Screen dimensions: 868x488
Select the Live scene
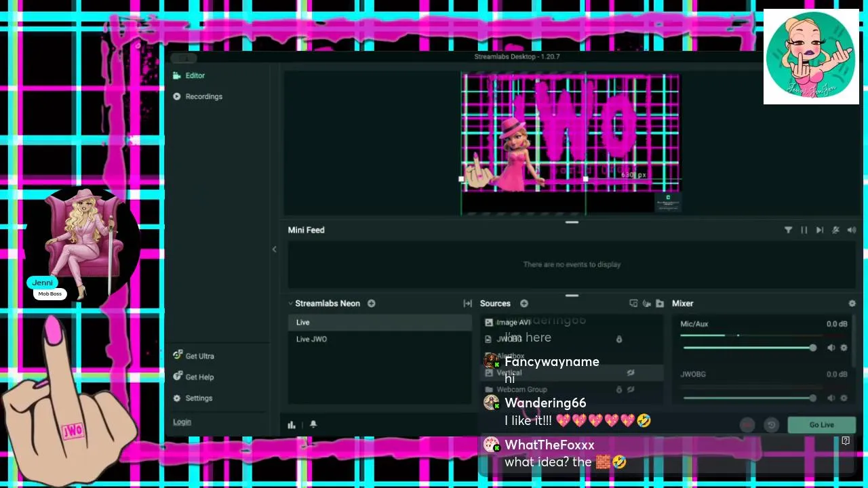click(x=380, y=323)
